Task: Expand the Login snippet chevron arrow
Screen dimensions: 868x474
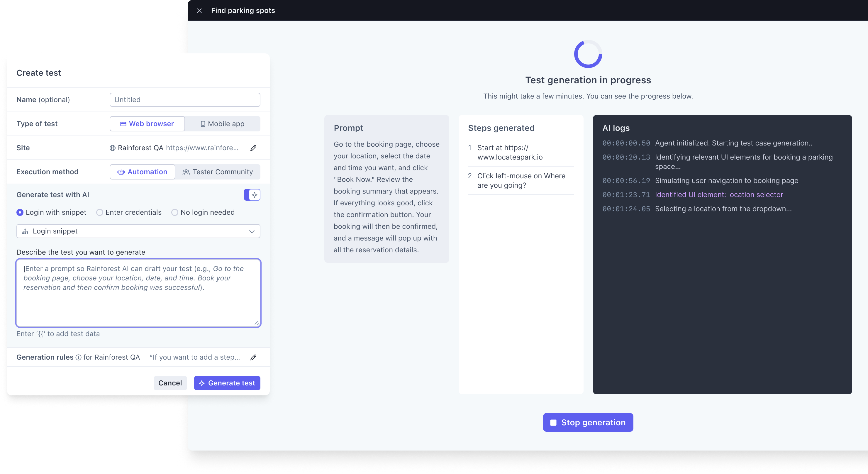Action: click(252, 231)
